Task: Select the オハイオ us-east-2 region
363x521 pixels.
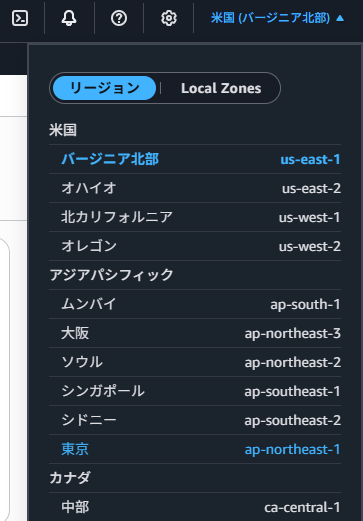Action: pos(195,188)
